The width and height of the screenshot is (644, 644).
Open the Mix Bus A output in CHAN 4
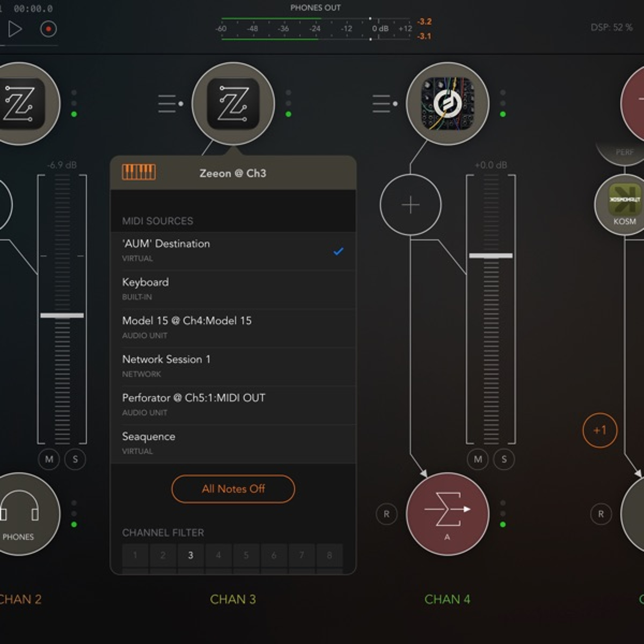pos(447,514)
